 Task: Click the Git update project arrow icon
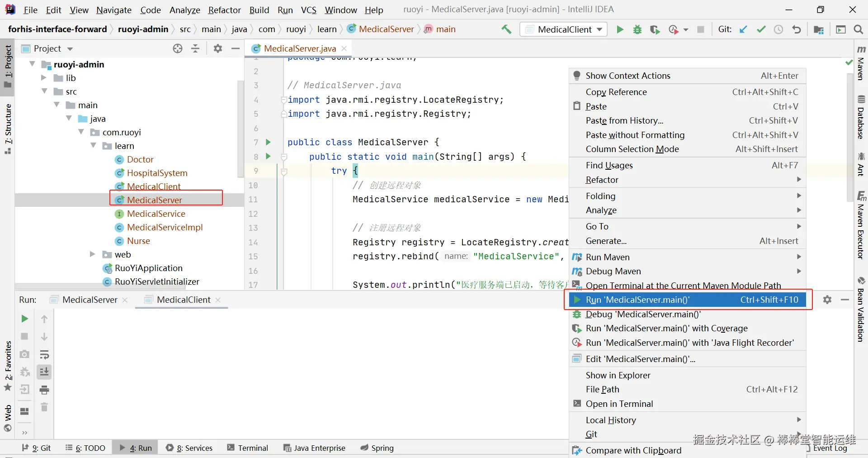coord(743,29)
